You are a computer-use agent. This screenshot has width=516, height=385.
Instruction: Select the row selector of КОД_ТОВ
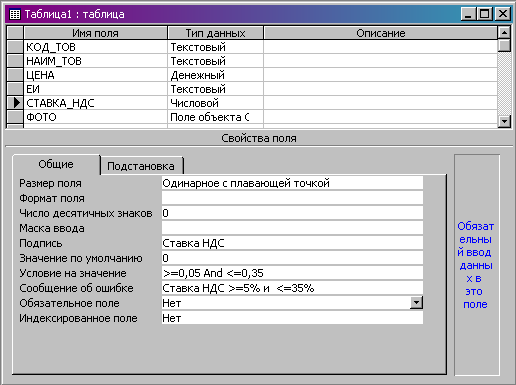tap(15, 47)
